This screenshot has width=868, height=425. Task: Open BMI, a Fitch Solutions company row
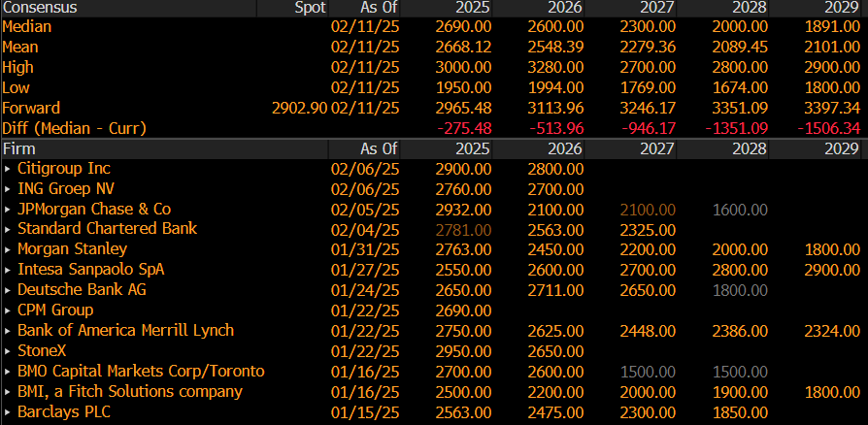click(130, 392)
